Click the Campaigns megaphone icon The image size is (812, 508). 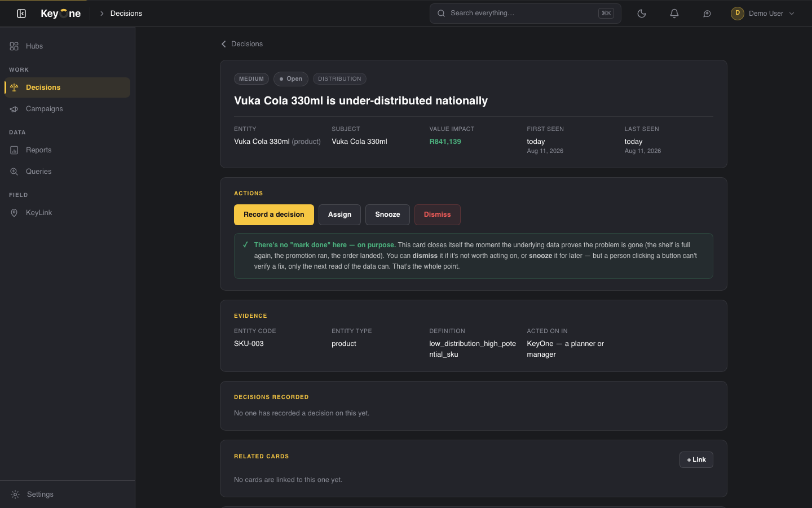tap(14, 109)
